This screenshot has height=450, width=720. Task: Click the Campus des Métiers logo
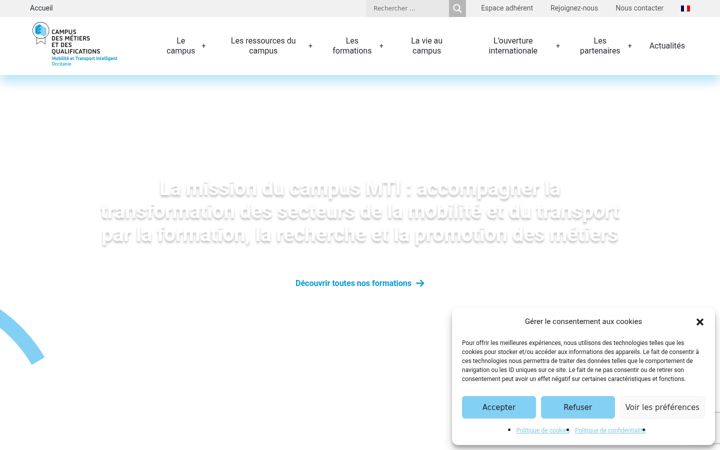[75, 45]
